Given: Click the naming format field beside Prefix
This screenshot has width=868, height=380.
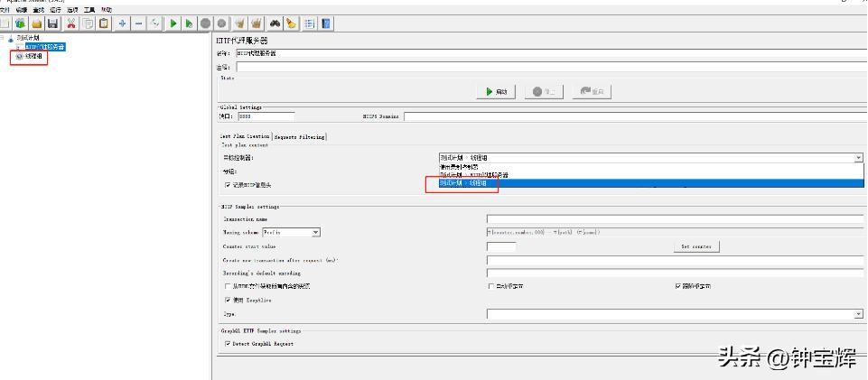Looking at the screenshot, I should [675, 233].
